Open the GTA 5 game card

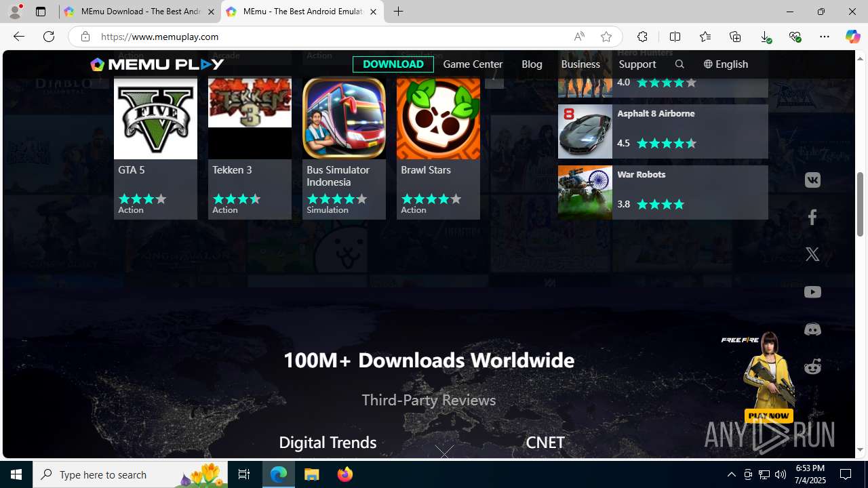[x=155, y=148]
